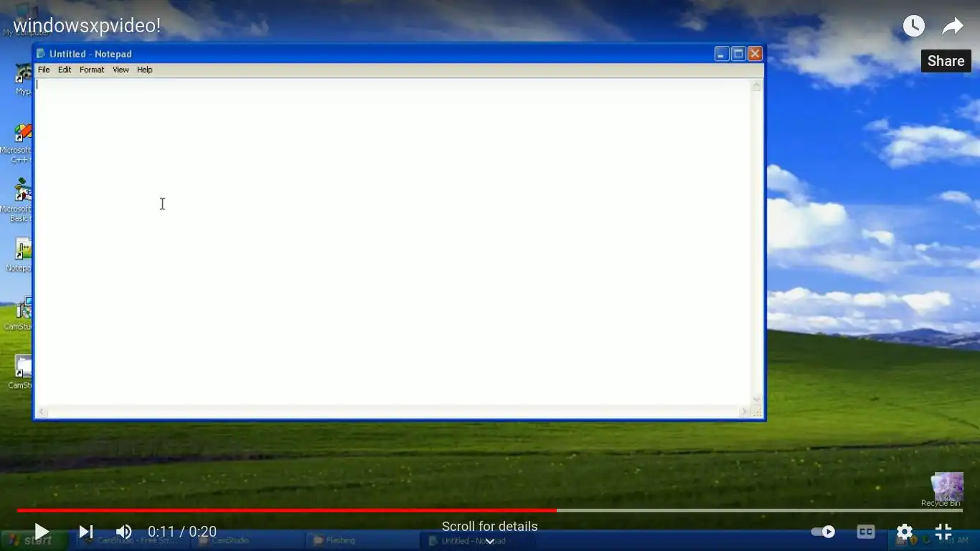Click Notepad's vertical scrollbar down arrow

coord(756,400)
